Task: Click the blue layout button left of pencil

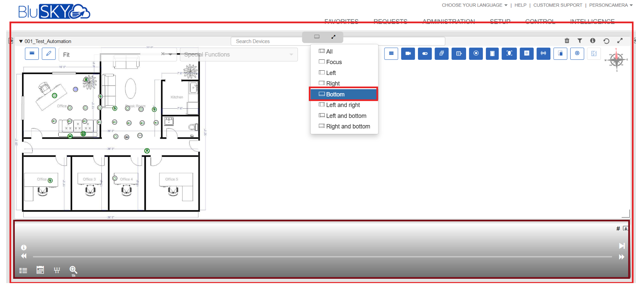Action: (32, 54)
